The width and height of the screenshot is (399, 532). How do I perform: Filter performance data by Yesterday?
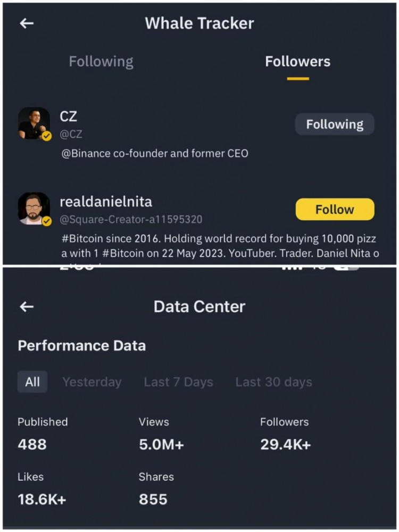[92, 382]
